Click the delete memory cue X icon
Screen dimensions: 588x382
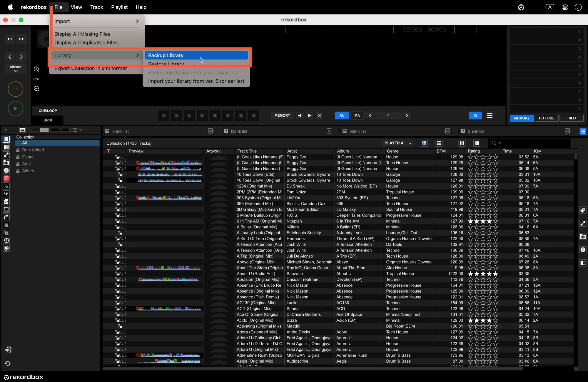[x=319, y=116]
